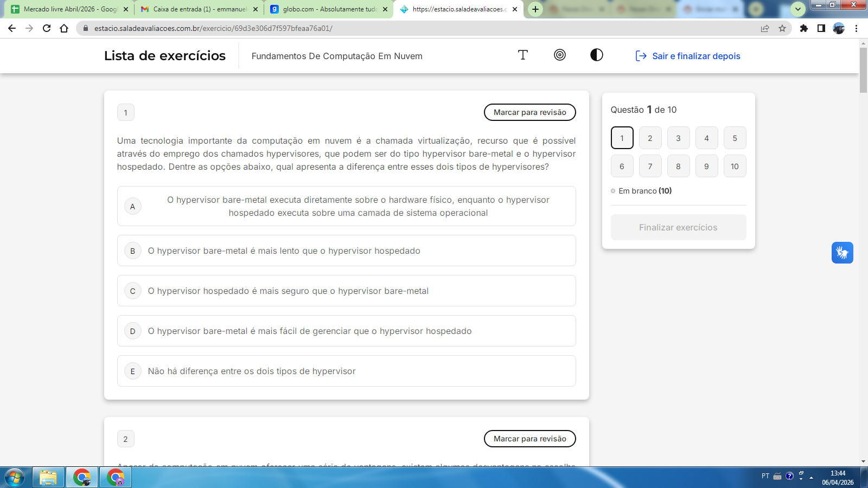Viewport: 868px width, 488px height.
Task: Click the text size T icon
Action: coord(522,55)
